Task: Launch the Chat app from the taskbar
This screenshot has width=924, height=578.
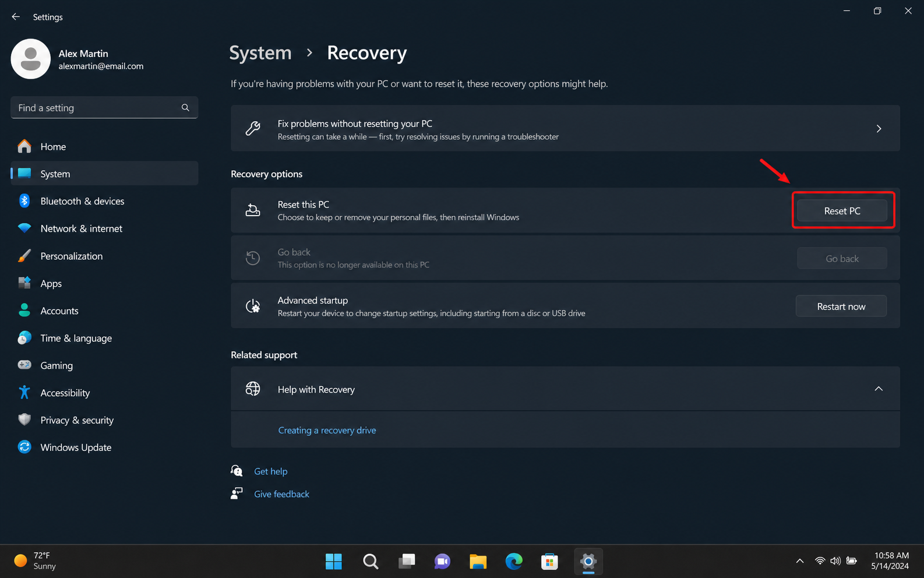Action: 442,562
